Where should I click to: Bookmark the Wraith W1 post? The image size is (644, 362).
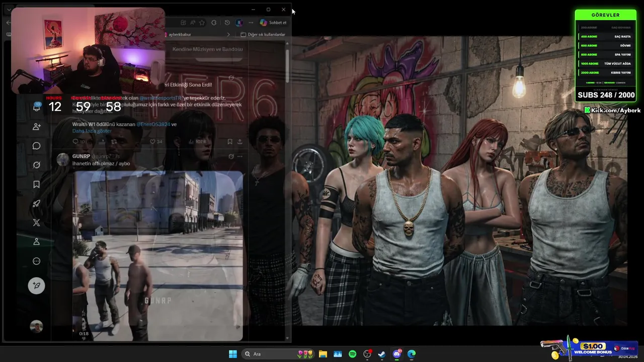[230, 142]
